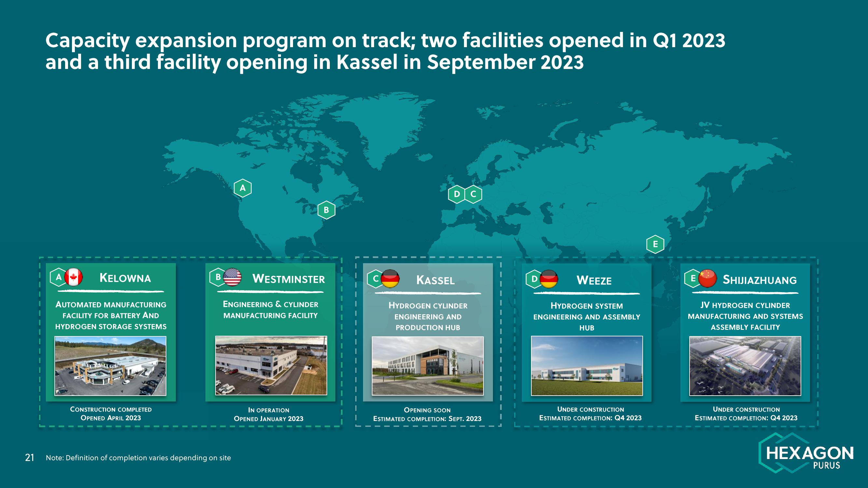
Task: Open the Westminster facility photo
Action: 271,365
